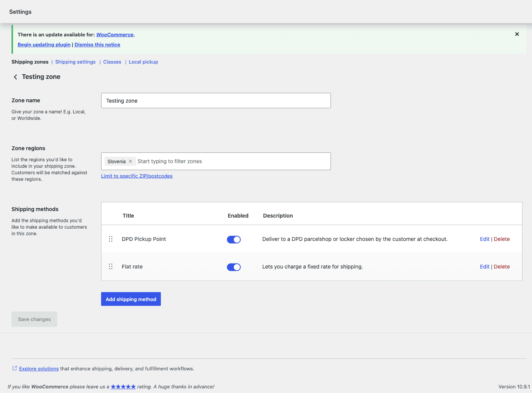This screenshot has width=532, height=393.
Task: Click the Add shipping method button
Action: tap(131, 299)
